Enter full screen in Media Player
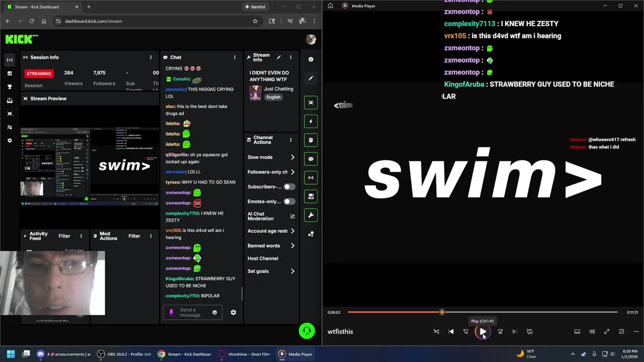 click(x=607, y=331)
